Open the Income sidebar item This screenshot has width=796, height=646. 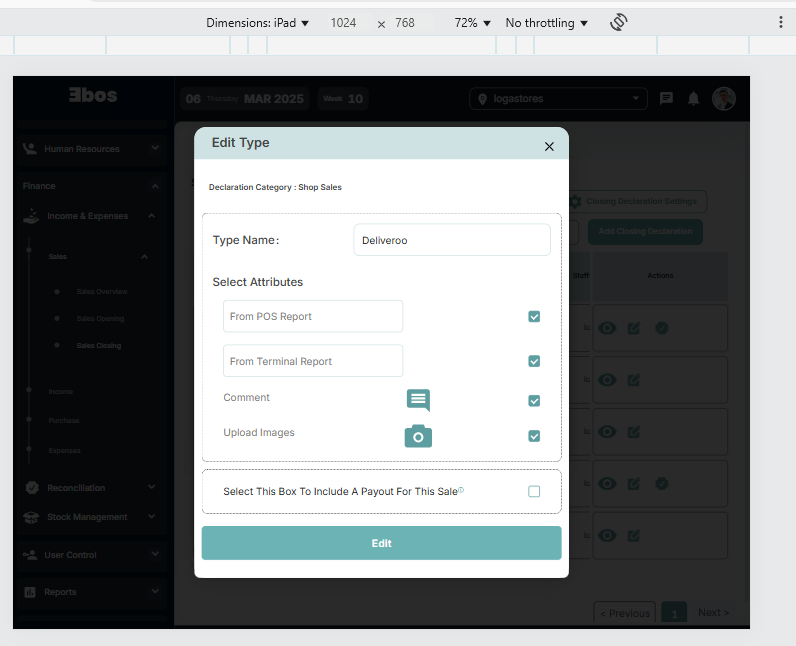coord(60,392)
